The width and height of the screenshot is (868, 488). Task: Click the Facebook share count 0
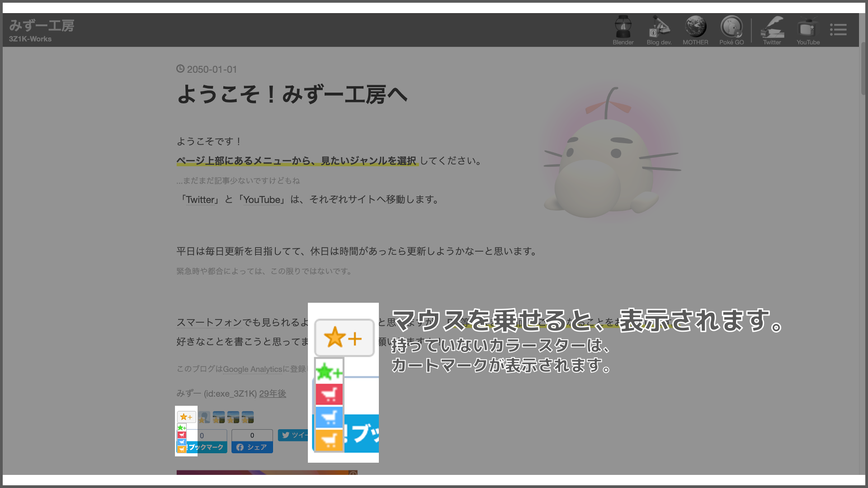tap(252, 436)
